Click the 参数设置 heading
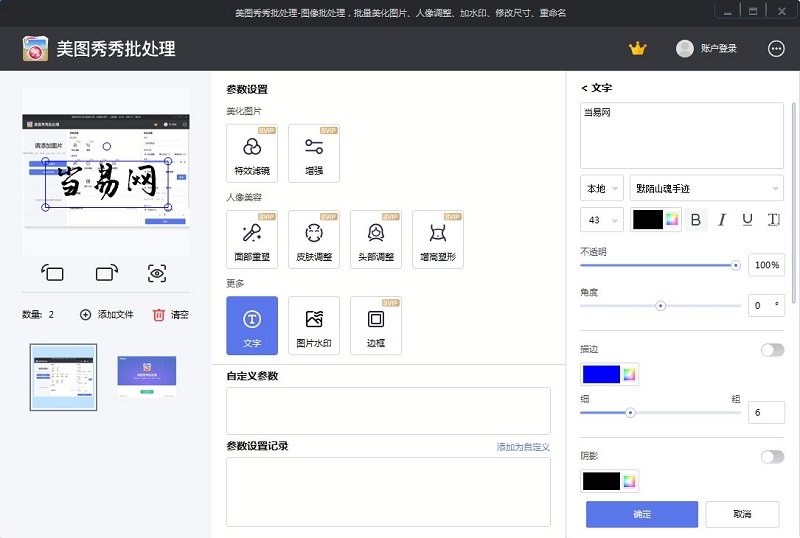 (247, 89)
